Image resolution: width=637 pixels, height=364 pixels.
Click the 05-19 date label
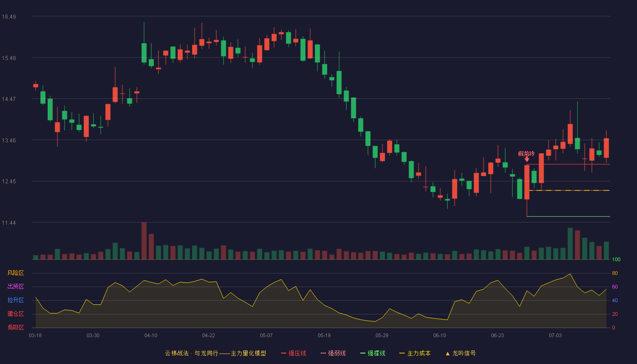click(324, 335)
